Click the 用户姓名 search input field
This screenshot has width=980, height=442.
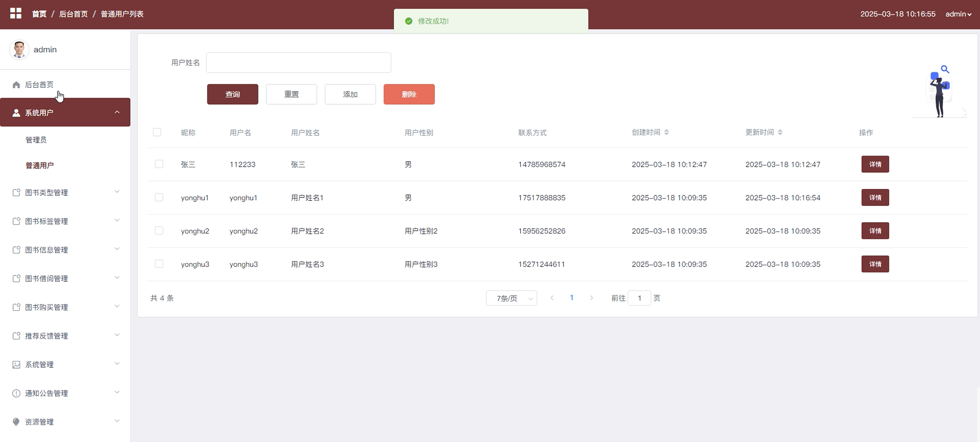point(298,62)
